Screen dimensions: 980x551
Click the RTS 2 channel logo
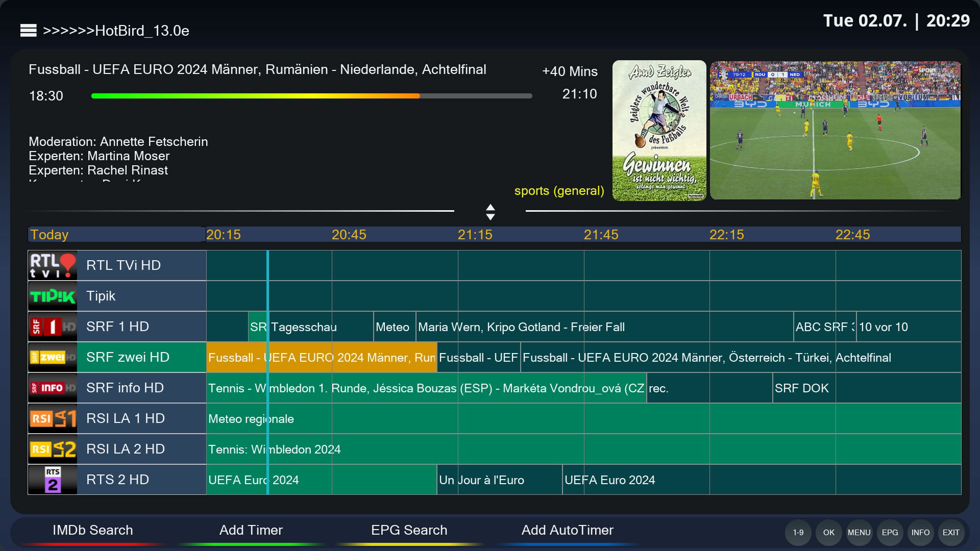pos(53,480)
